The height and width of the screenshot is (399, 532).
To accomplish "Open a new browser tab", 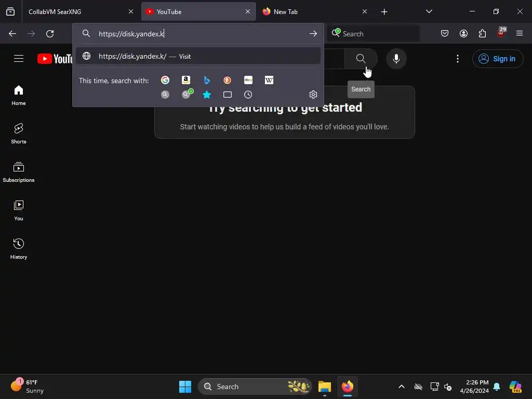I will click(384, 12).
